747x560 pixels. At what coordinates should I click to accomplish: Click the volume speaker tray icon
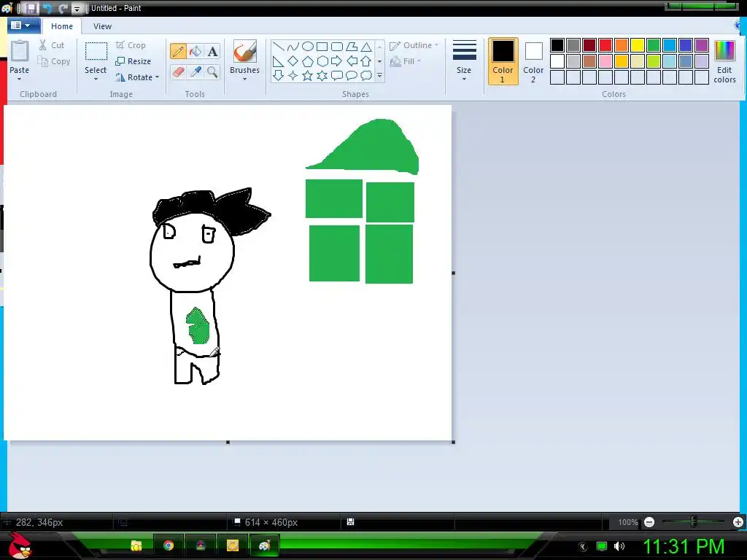tap(619, 546)
